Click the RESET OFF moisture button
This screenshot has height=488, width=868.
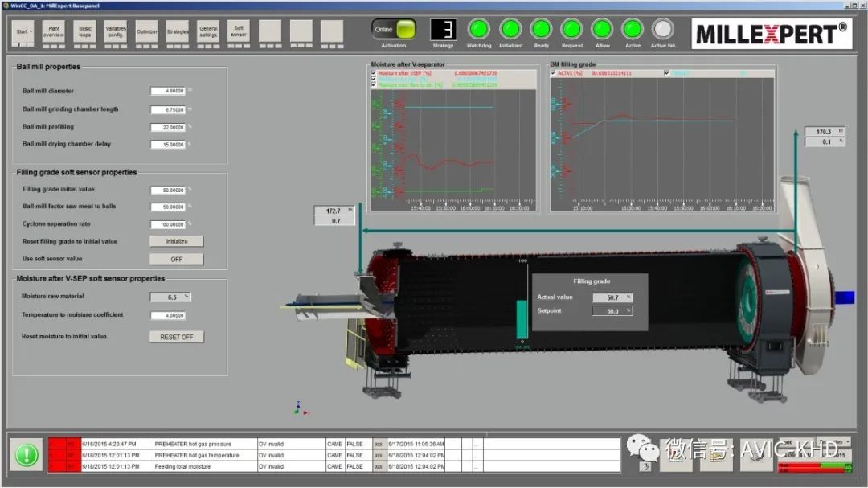(176, 337)
